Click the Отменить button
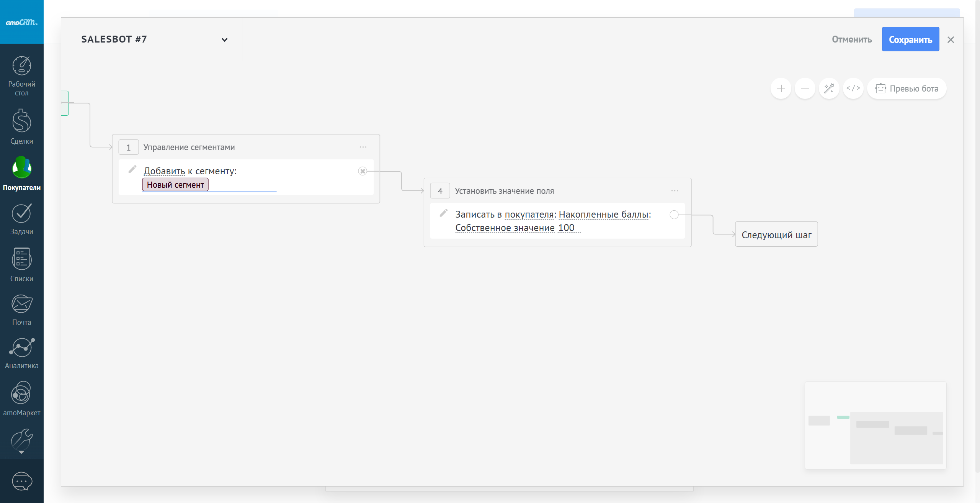The image size is (980, 503). click(852, 39)
